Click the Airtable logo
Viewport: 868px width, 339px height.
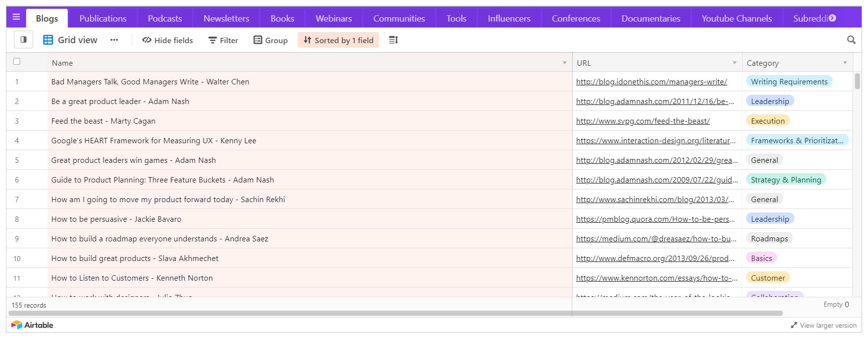click(32, 325)
